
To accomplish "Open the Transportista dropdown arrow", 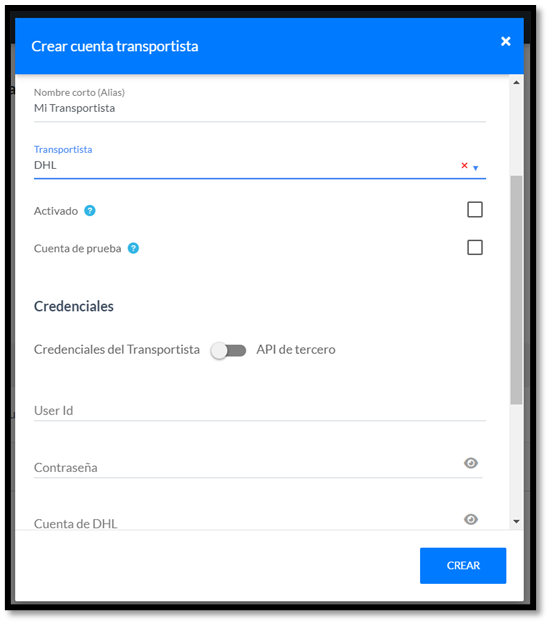I will (476, 168).
